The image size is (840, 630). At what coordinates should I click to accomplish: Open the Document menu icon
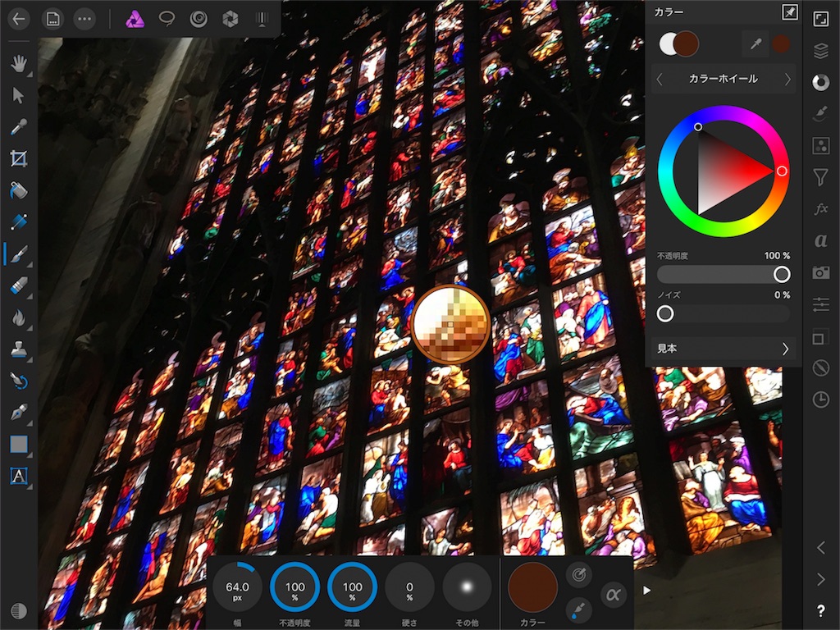coord(52,20)
